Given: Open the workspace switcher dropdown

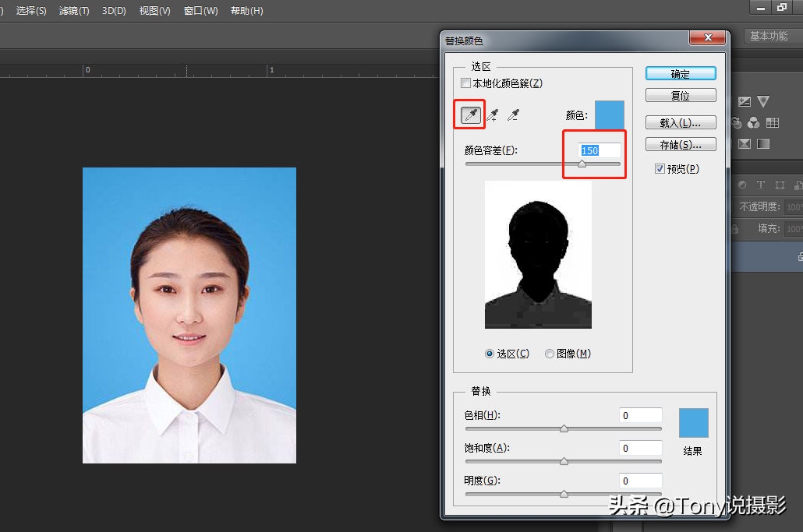Looking at the screenshot, I should tap(773, 37).
